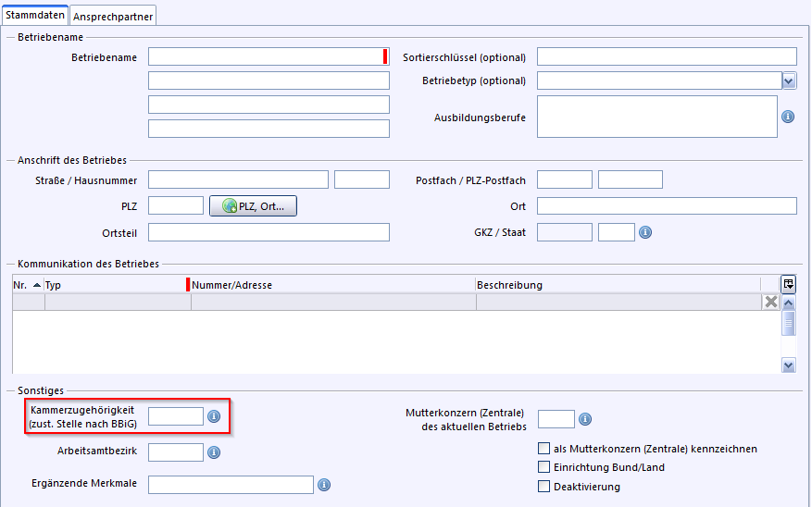Switch to the Ansprechpartner tab

pyautogui.click(x=114, y=16)
